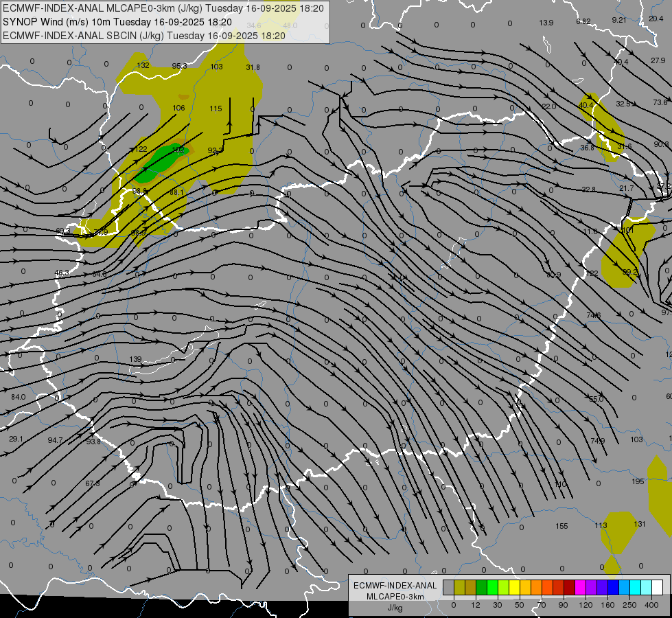672x618 pixels.
Task: Click the '120' legend scale value
Action: (x=586, y=605)
